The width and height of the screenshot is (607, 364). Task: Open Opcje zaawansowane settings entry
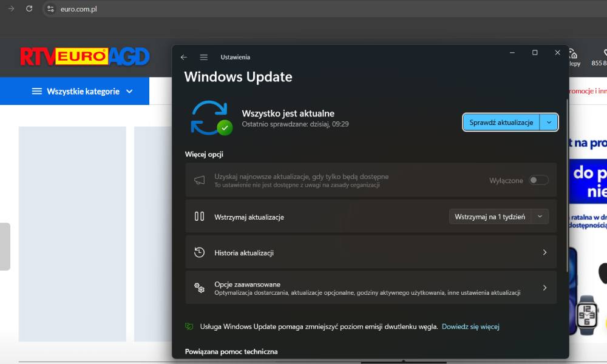tap(370, 288)
